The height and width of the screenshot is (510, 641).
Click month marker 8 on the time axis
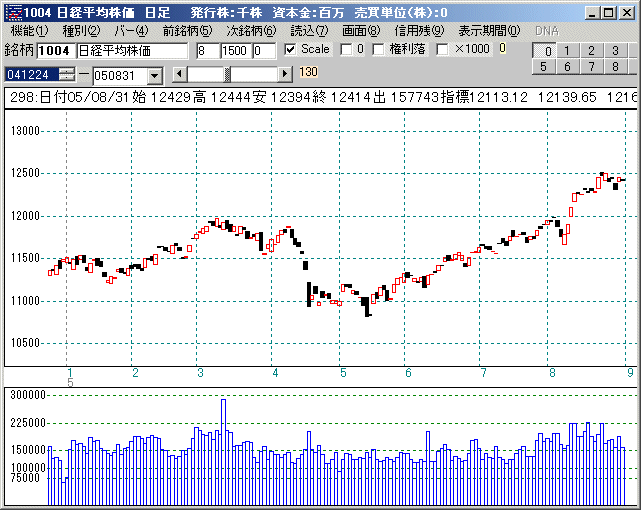click(552, 373)
